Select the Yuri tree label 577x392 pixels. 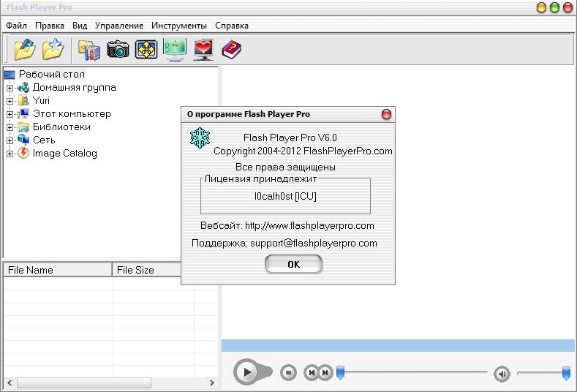pos(41,100)
